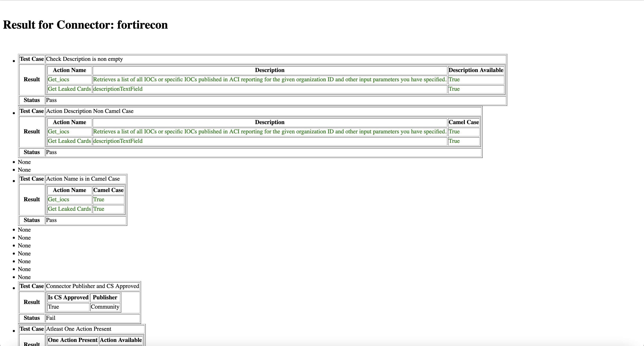Click Retrieves IOCs description in second table
The image size is (644, 346).
point(269,132)
